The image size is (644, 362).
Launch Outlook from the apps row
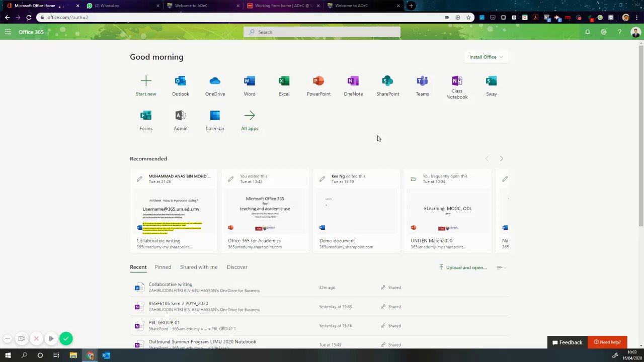click(180, 85)
